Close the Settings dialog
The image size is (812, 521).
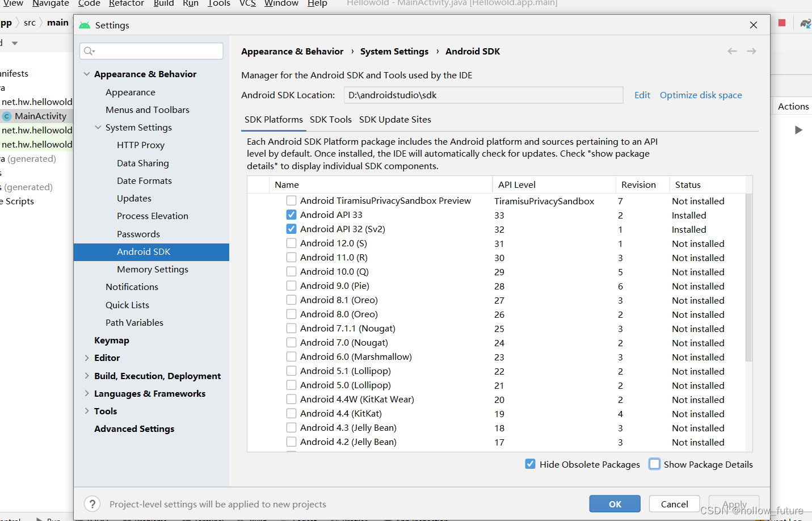click(753, 25)
